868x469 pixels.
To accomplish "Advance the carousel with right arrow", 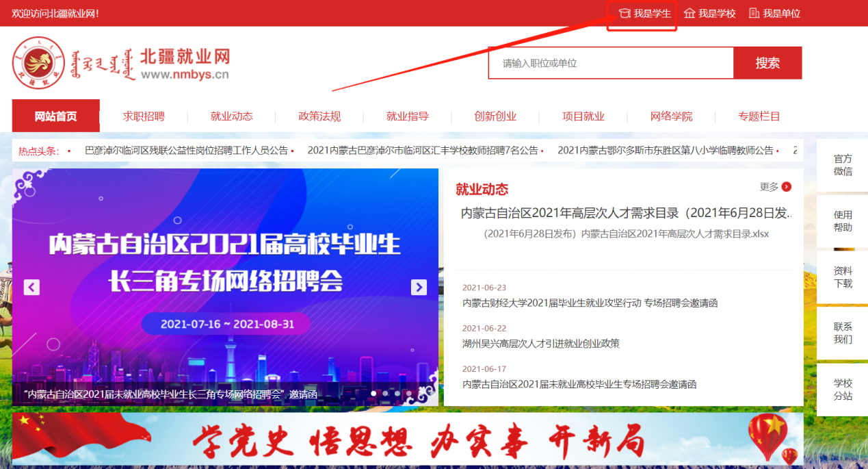I will point(419,287).
